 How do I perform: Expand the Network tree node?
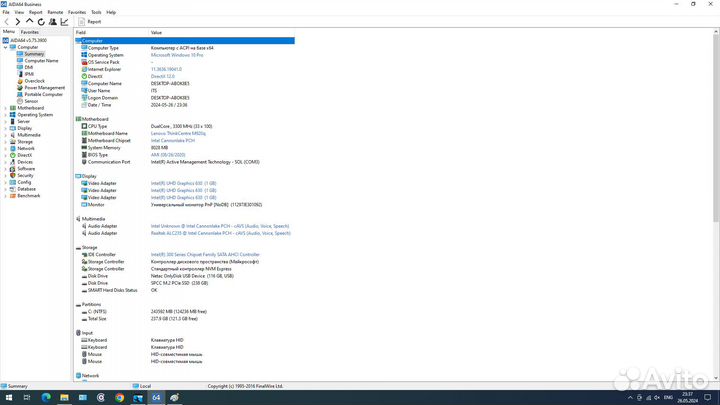pos(6,148)
